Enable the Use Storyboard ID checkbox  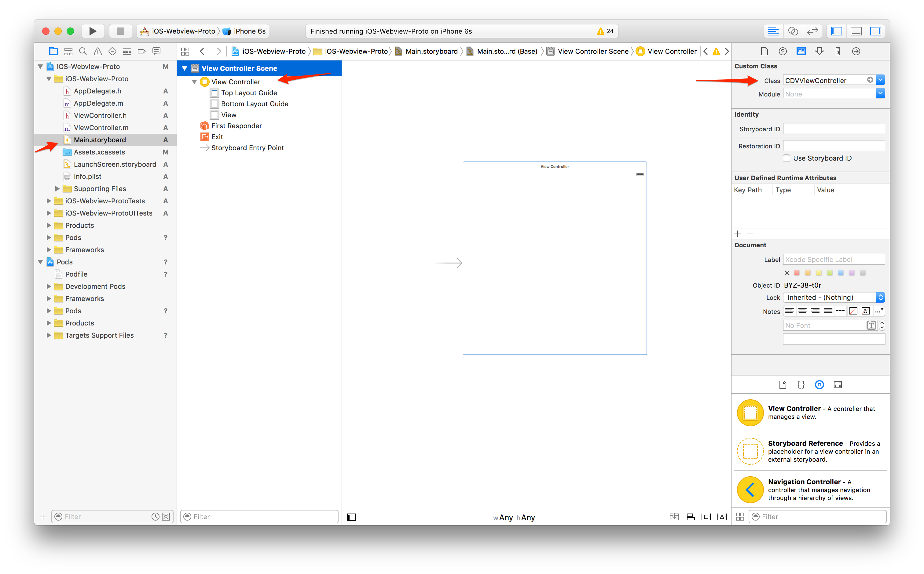[x=787, y=158]
